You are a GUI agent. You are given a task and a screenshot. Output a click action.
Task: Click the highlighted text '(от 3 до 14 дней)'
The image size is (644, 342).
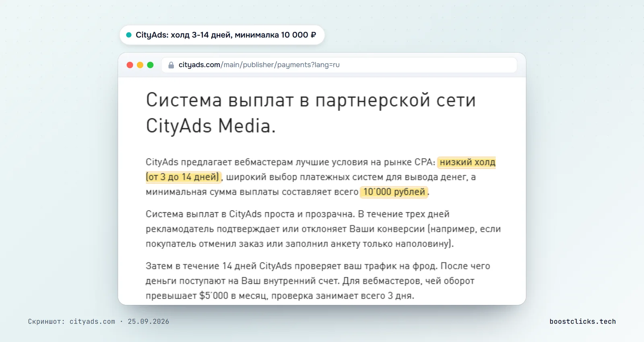(x=183, y=177)
